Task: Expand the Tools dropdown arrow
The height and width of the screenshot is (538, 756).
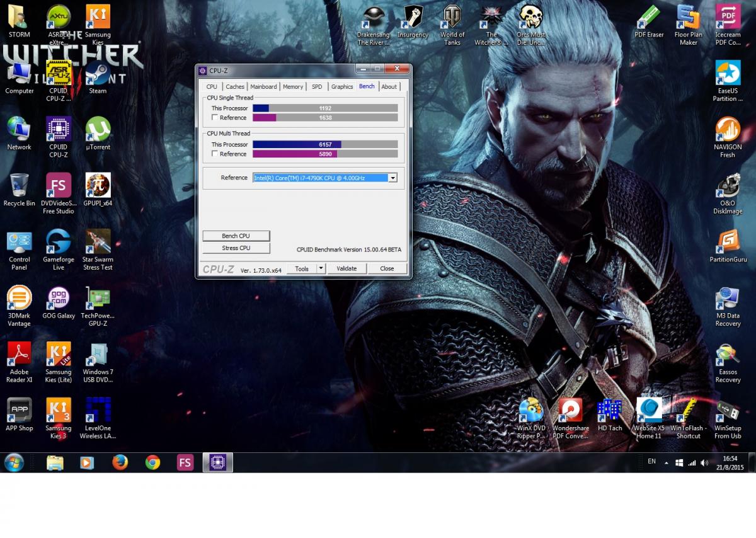Action: [321, 268]
